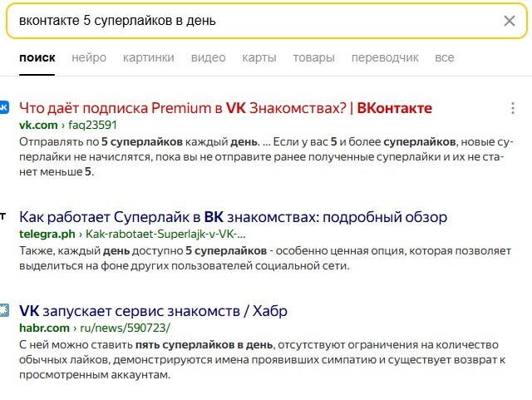The width and height of the screenshot is (532, 400).
Task: Expand the 'все' services tab
Action: pyautogui.click(x=445, y=57)
